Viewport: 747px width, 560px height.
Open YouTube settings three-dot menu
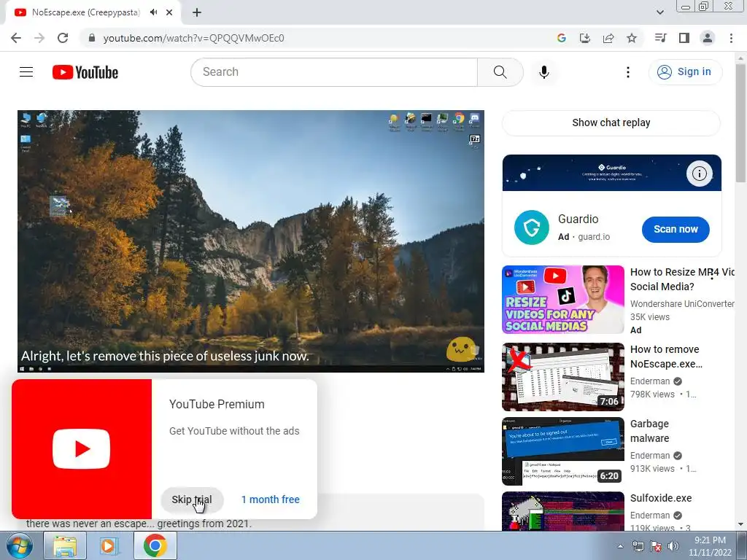[x=628, y=72]
